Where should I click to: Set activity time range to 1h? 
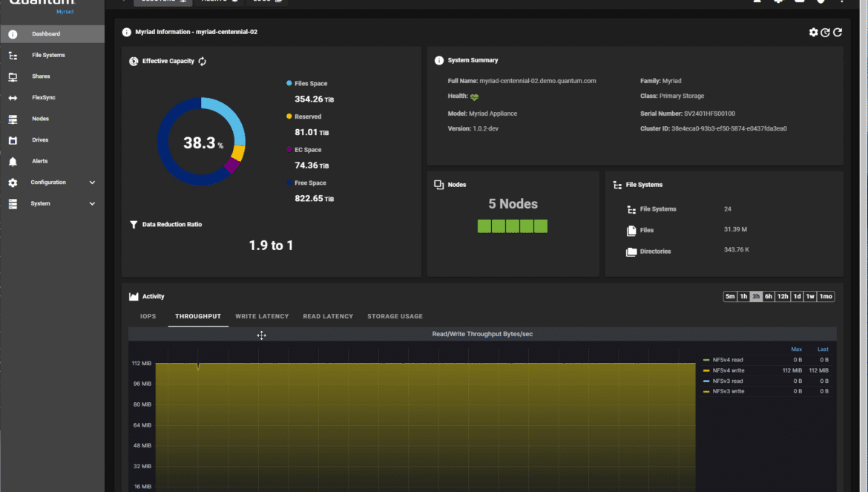[743, 297]
